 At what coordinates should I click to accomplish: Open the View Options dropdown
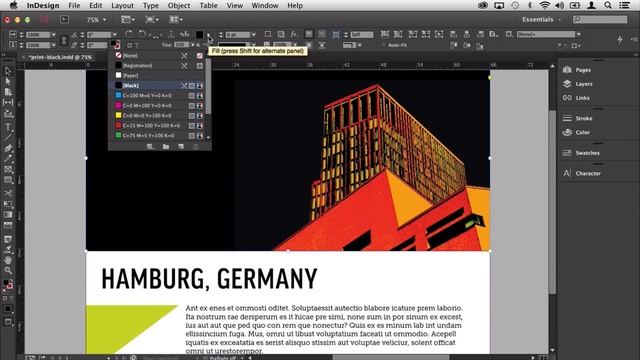click(128, 19)
